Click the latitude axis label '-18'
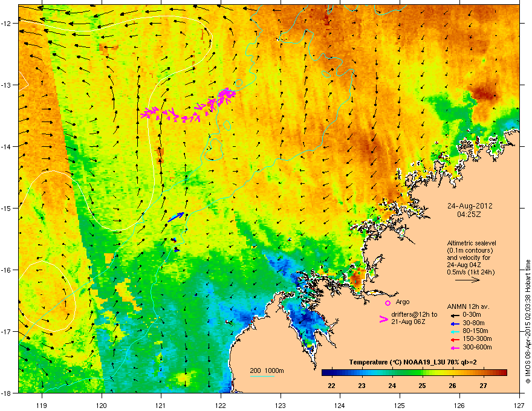The image size is (532, 411). coord(6,393)
